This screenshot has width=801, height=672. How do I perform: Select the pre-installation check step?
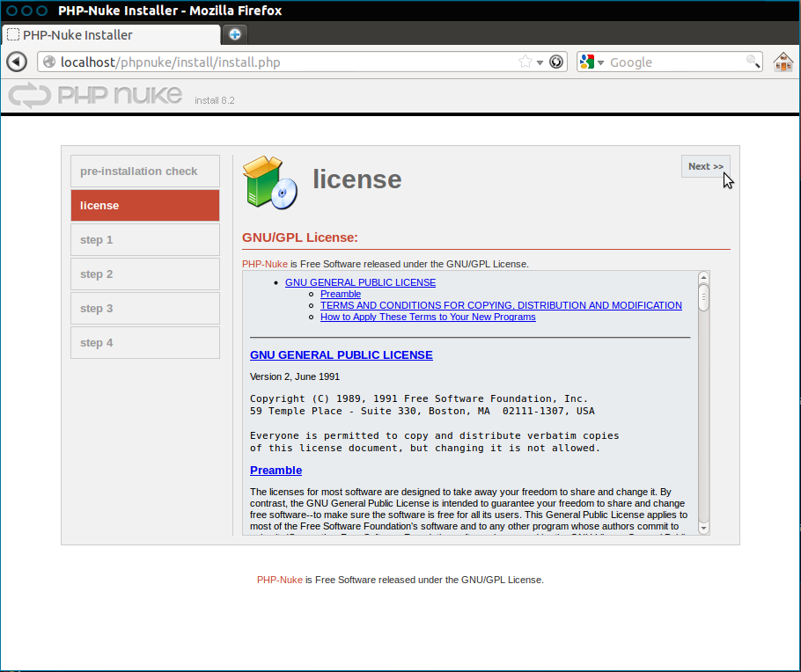click(x=145, y=171)
